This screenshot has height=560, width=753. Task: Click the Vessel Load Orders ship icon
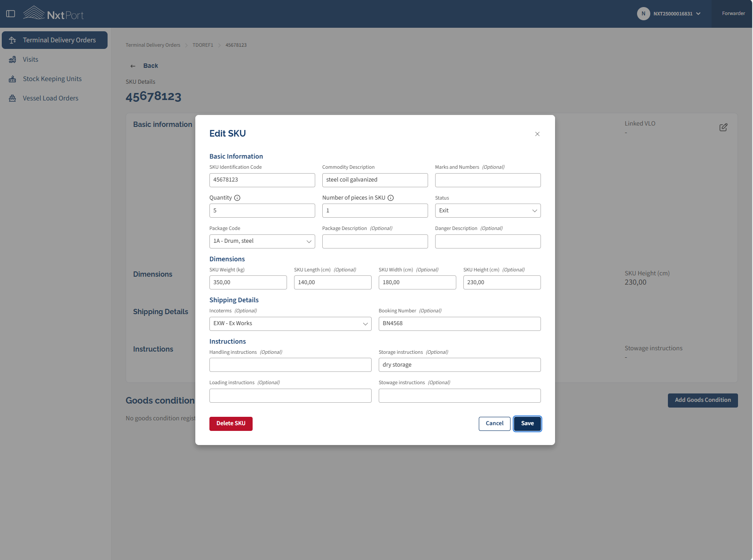click(12, 98)
